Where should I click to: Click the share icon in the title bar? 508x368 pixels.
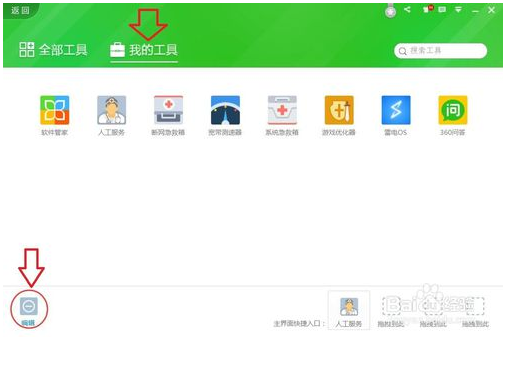pos(407,9)
